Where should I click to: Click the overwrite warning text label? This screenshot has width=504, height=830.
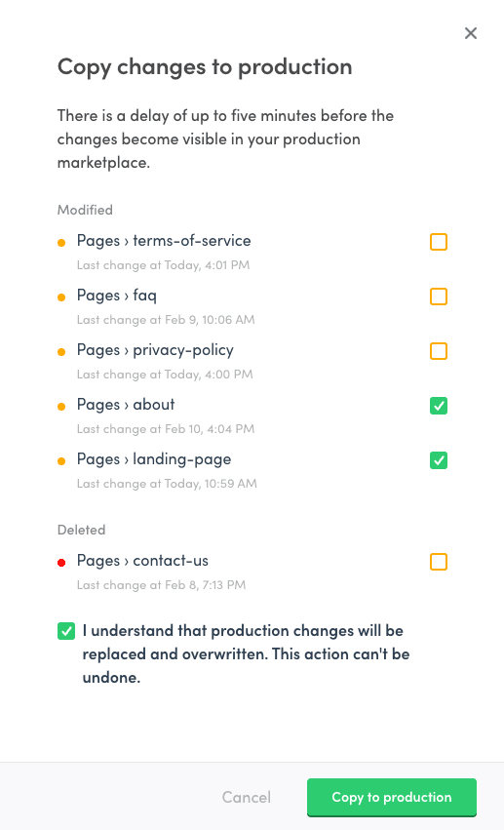246,653
